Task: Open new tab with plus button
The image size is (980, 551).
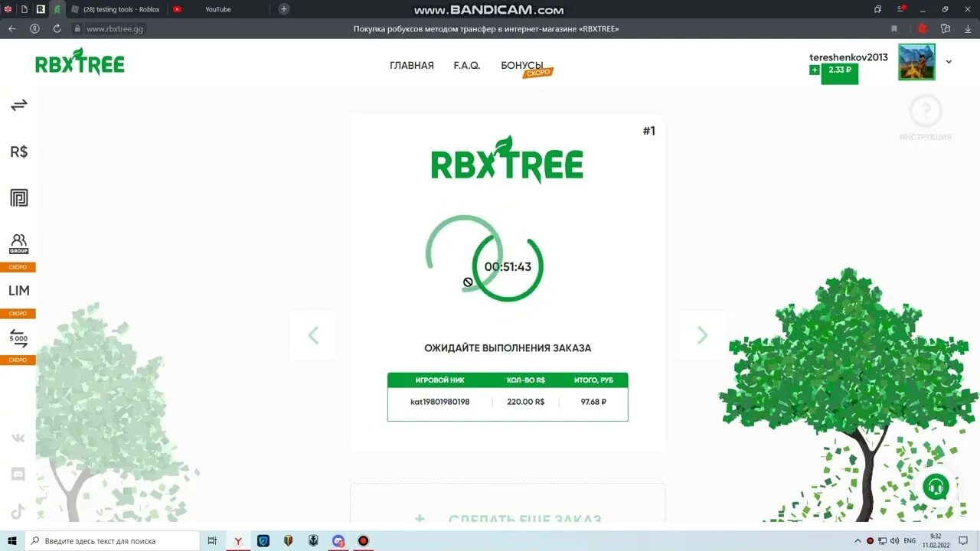Action: (284, 9)
